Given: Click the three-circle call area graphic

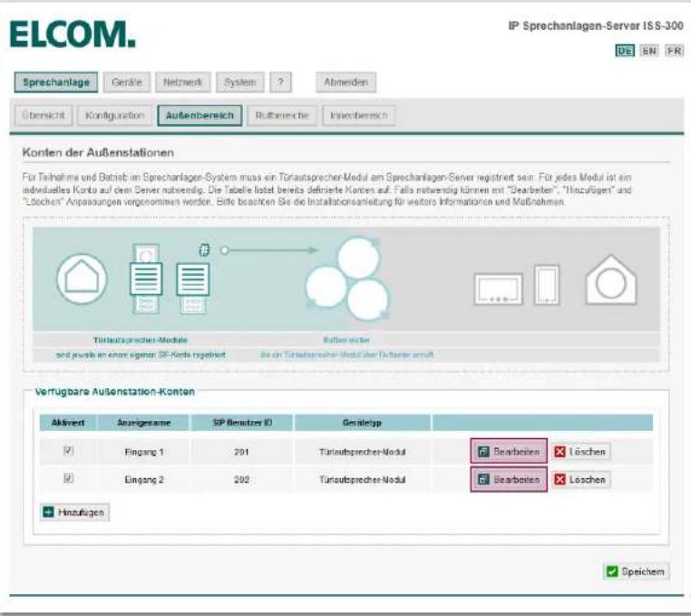Looking at the screenshot, I should (x=348, y=279).
